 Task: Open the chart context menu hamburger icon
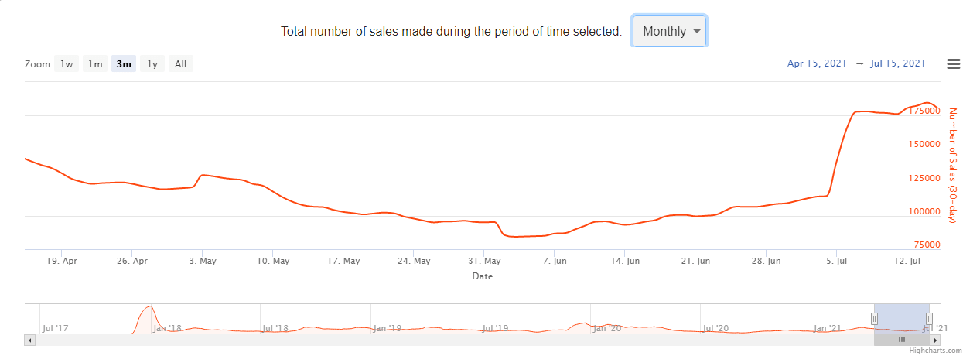pos(954,64)
